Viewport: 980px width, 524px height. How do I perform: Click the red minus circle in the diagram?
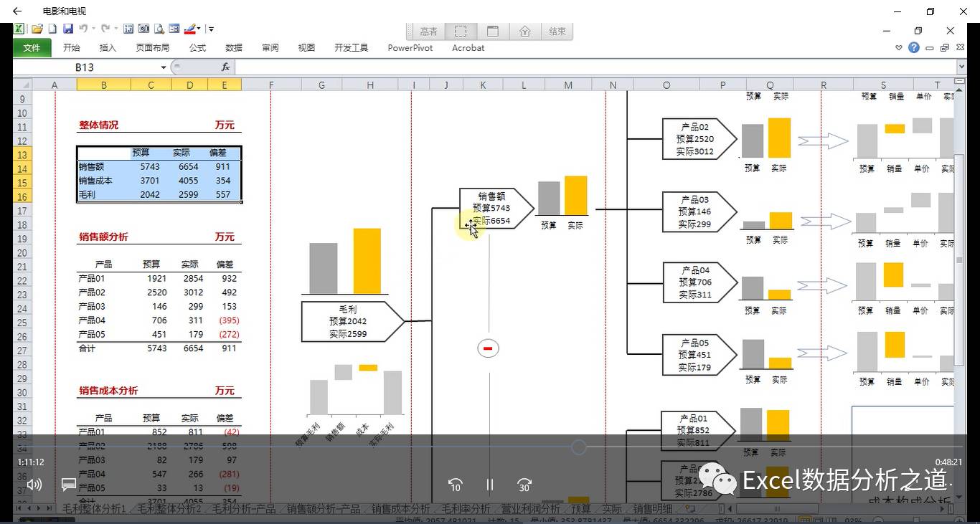[488, 348]
